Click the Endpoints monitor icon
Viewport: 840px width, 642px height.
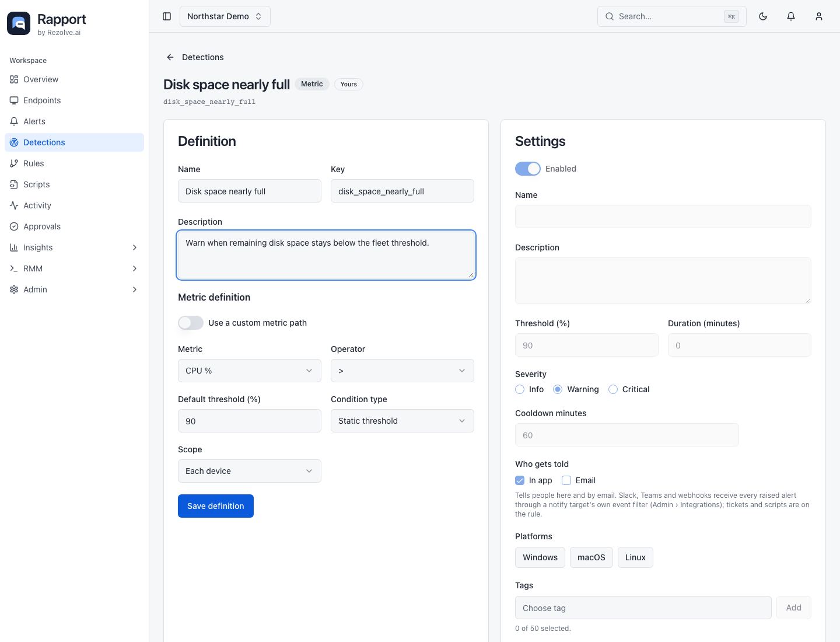click(14, 100)
